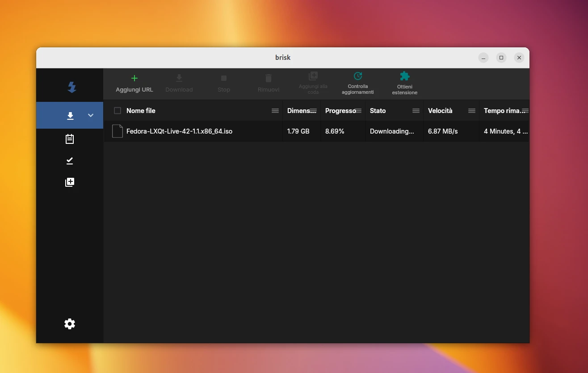Screen dimensions: 588x373
Task: Select the all downloads sidebar tab
Action: 70,116
